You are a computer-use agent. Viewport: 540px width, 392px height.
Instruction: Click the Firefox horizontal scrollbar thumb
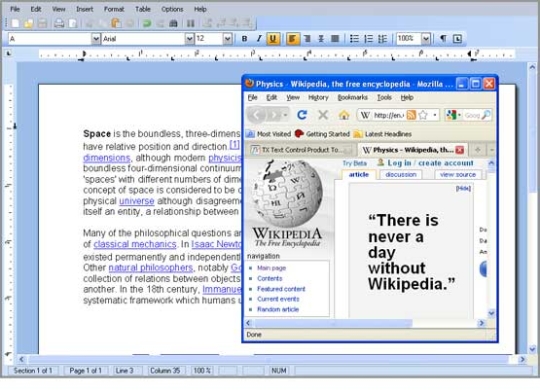333,323
